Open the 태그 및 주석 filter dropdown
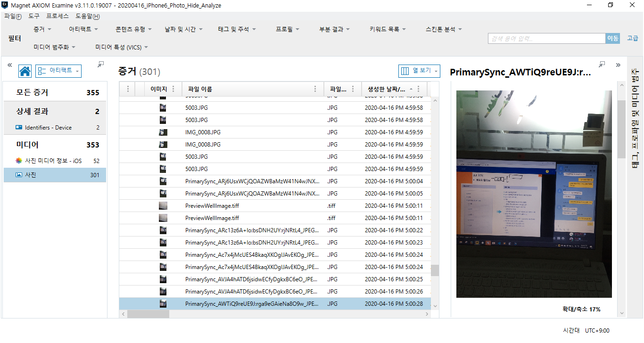 click(x=237, y=29)
